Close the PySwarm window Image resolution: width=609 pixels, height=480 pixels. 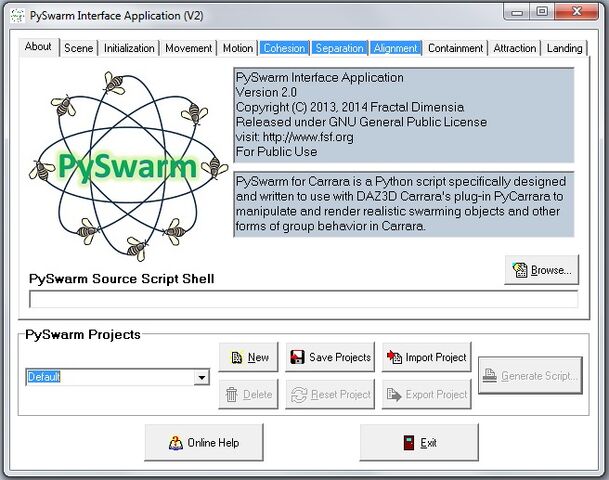[577, 12]
